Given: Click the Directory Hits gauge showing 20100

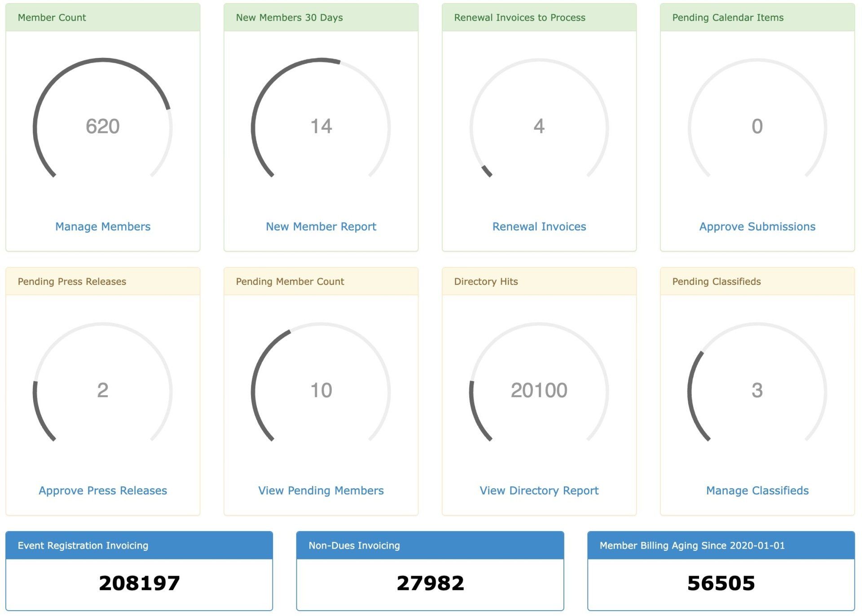Looking at the screenshot, I should tap(539, 391).
